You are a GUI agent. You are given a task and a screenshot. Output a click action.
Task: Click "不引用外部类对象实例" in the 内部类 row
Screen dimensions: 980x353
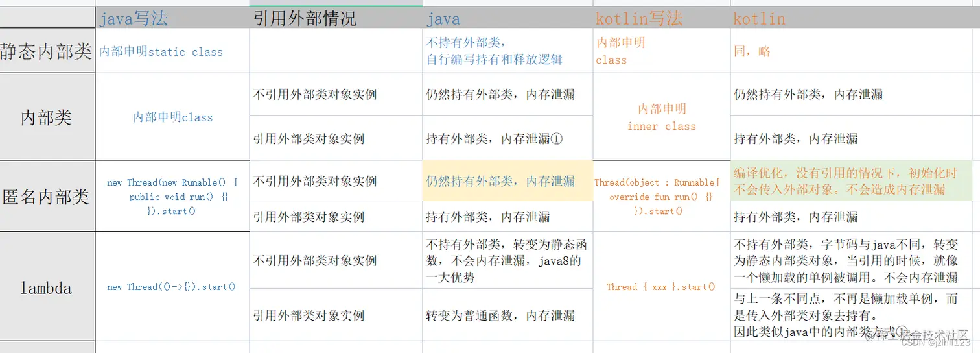coord(336,94)
